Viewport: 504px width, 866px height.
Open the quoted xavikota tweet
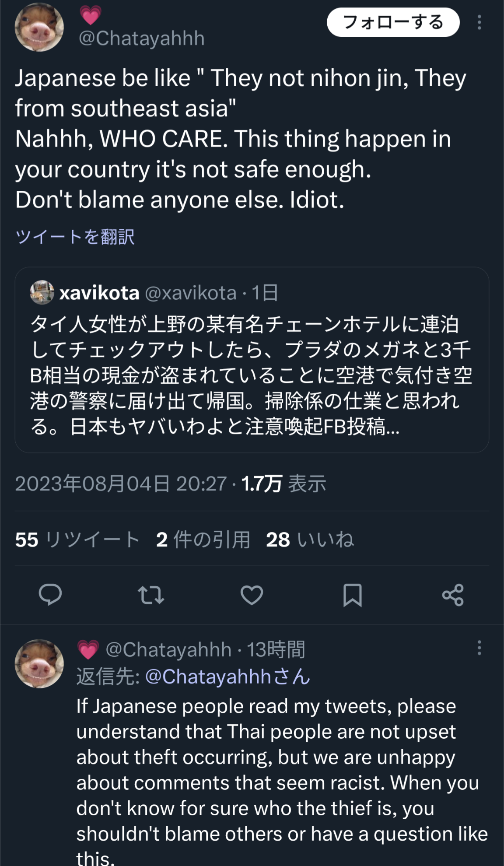coord(252,360)
